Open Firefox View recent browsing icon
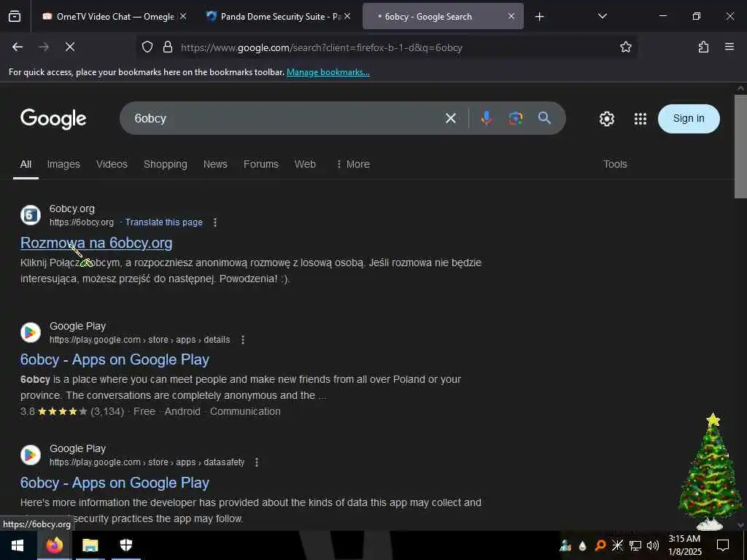Screen dimensions: 747x560 click(x=15, y=17)
